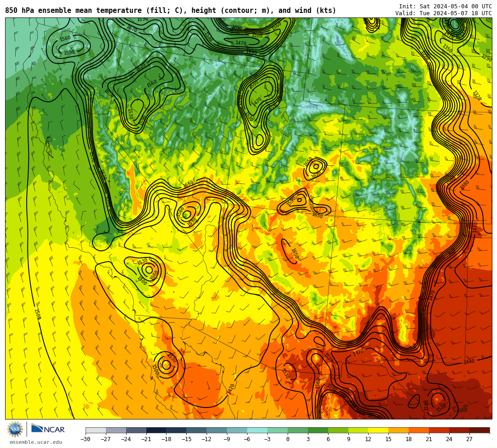
Task: Pick the steel blue -15 to -12 swatch
Action: coord(197,430)
